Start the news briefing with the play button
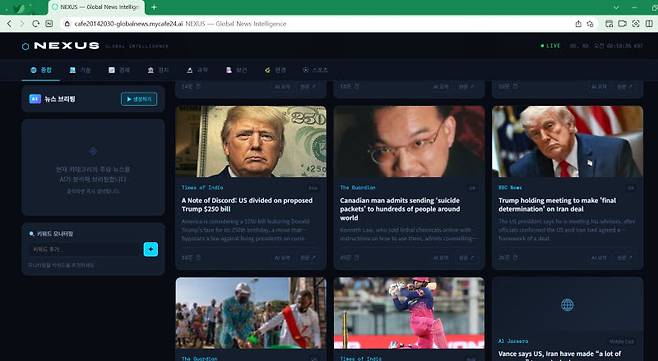 tap(139, 99)
